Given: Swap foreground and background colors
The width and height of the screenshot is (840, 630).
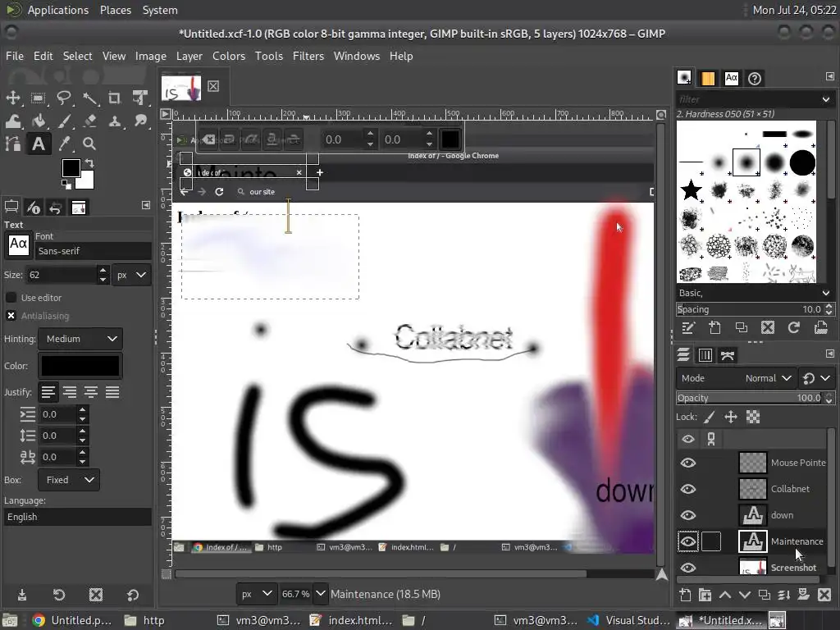Looking at the screenshot, I should click(89, 163).
